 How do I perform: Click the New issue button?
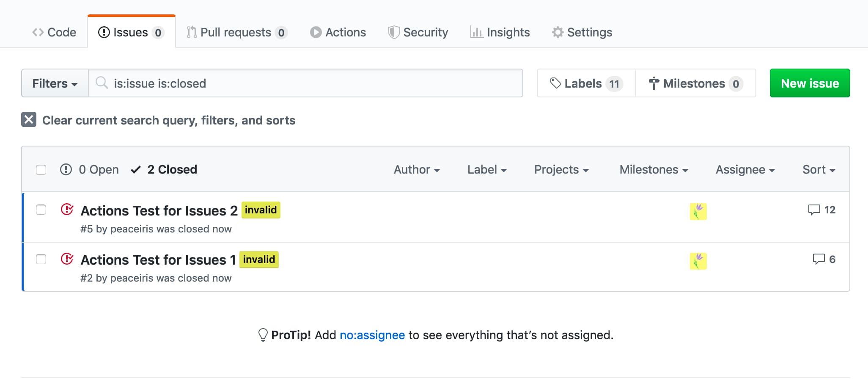coord(809,83)
